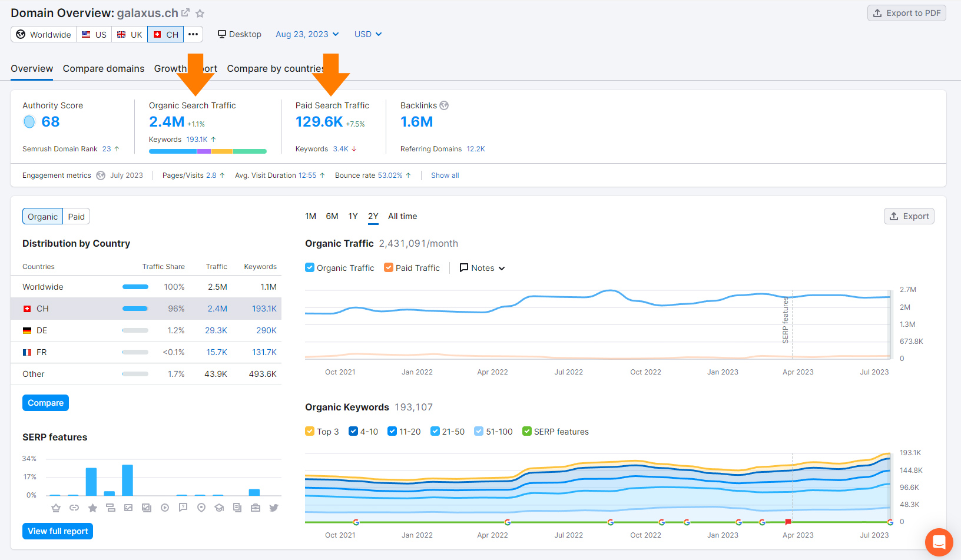Toggle the 21-50 keywords checkbox
The image size is (961, 560).
[x=435, y=431]
